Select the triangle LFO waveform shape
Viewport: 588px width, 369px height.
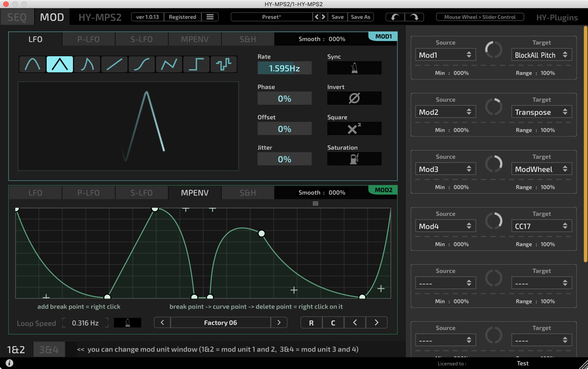coord(59,64)
